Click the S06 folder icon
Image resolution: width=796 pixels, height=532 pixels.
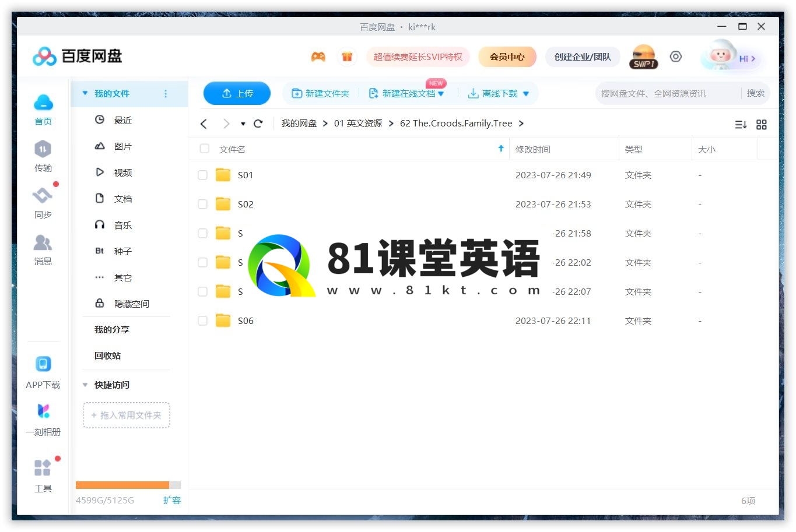point(223,320)
